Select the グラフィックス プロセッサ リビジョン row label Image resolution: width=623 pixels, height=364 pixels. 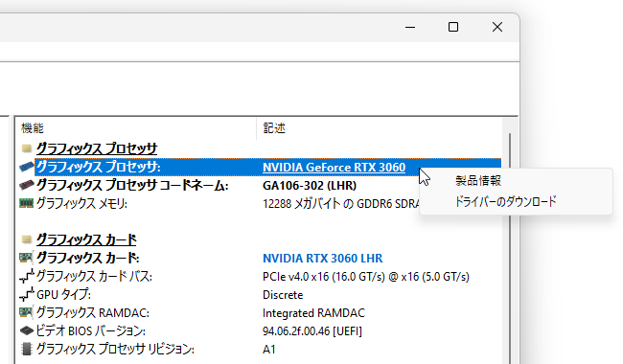tap(115, 349)
